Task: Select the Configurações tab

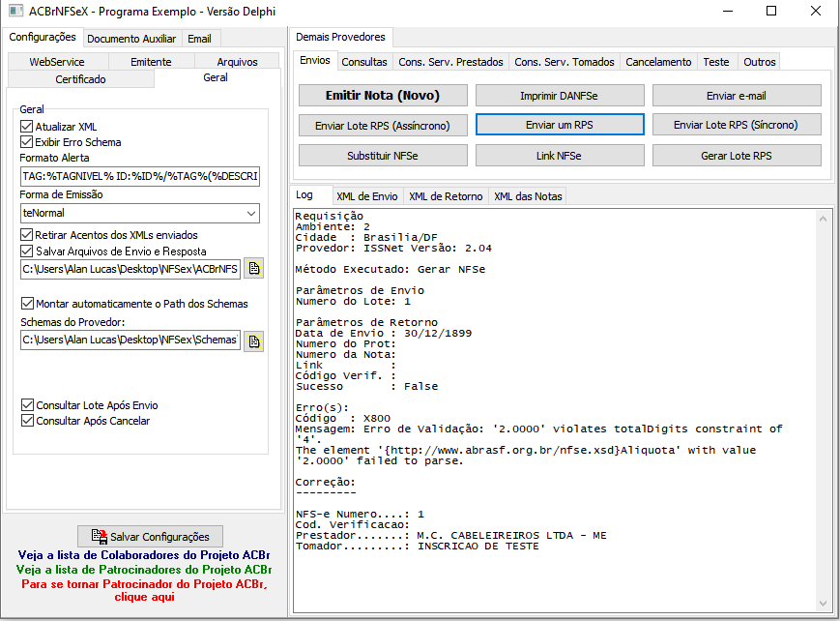Action: pos(43,37)
